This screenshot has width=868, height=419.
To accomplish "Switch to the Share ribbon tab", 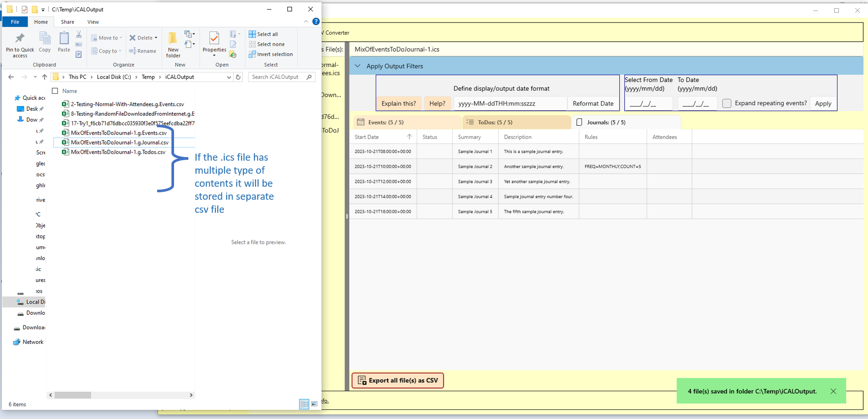I will (67, 22).
